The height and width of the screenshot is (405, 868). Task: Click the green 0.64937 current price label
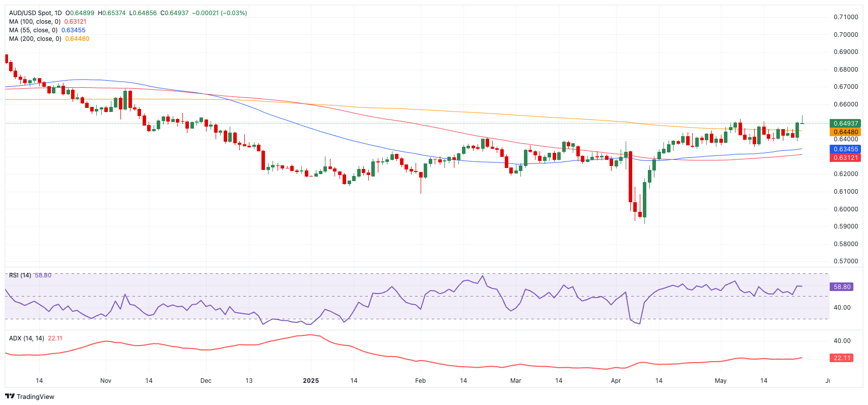[845, 123]
